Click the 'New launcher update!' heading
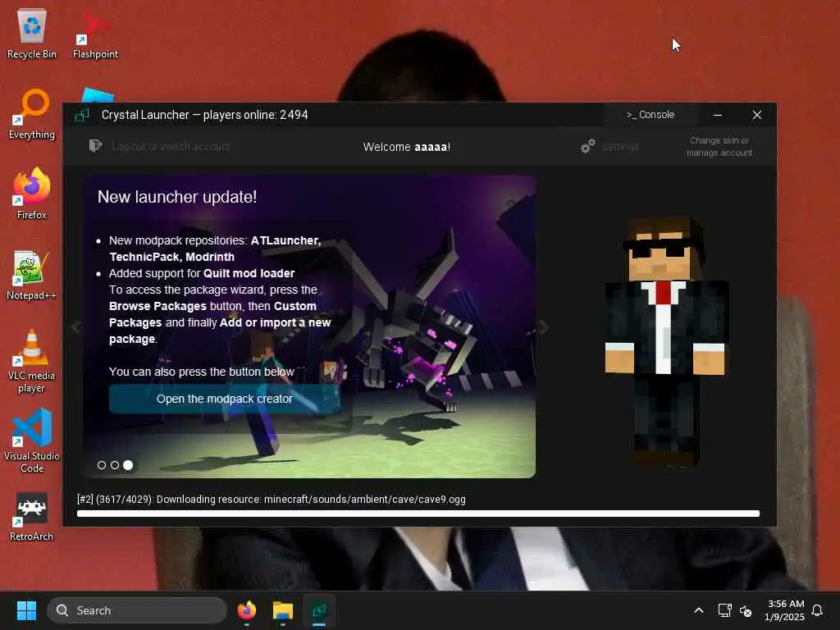This screenshot has height=630, width=840. (x=177, y=197)
